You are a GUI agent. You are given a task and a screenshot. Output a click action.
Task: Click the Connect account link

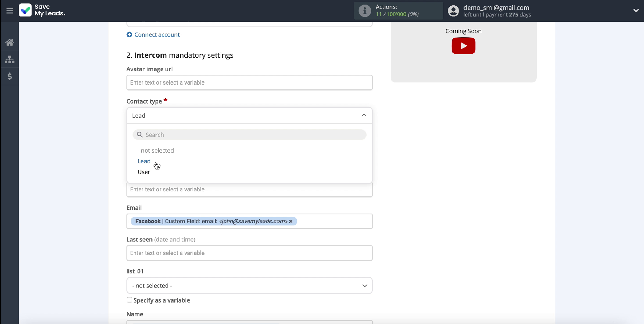157,35
